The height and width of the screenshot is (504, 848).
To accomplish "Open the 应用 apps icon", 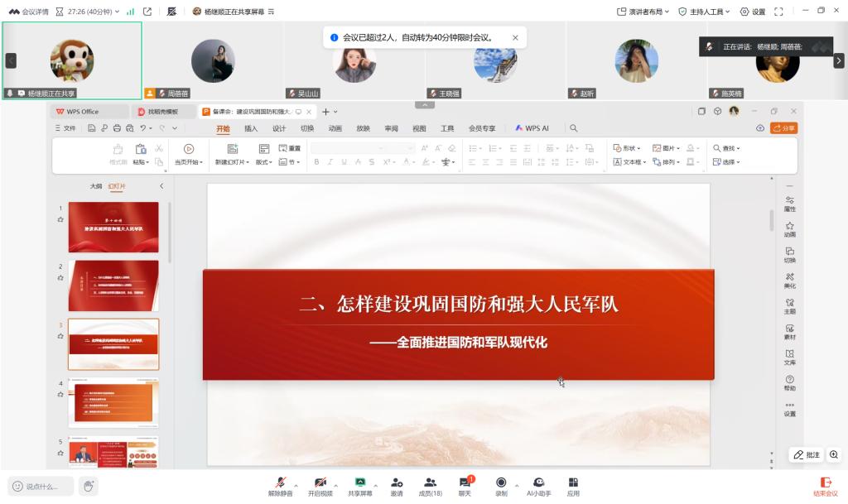I will (573, 483).
